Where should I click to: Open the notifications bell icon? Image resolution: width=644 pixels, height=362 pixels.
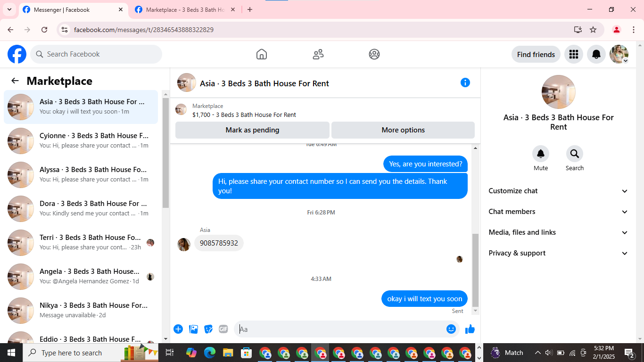596,55
